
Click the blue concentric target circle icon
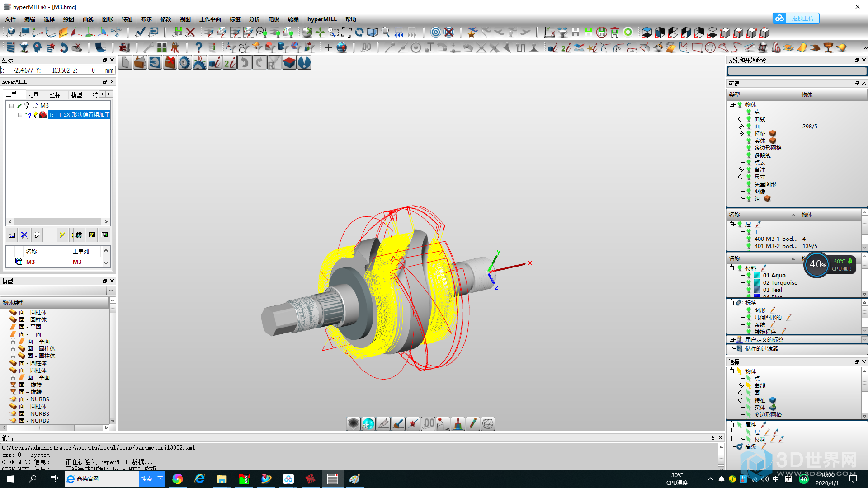[x=435, y=32]
